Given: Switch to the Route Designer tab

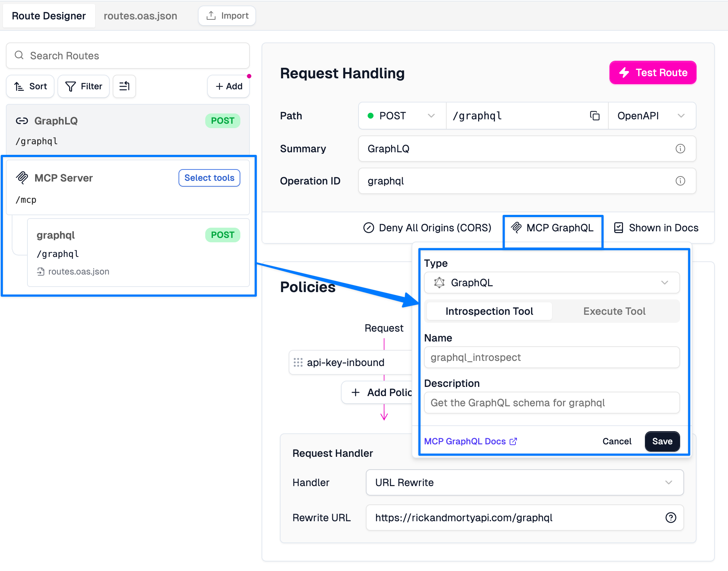Looking at the screenshot, I should (49, 16).
